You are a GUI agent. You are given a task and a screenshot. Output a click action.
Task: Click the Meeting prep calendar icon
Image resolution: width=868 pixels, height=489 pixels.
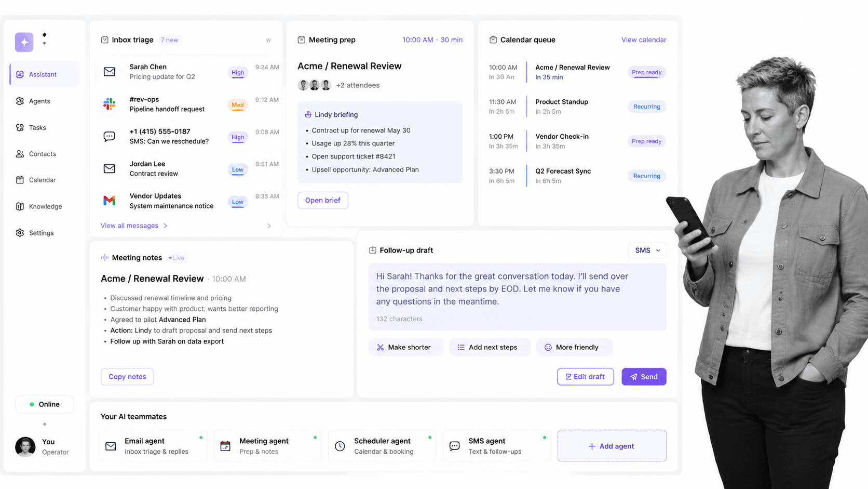click(301, 39)
